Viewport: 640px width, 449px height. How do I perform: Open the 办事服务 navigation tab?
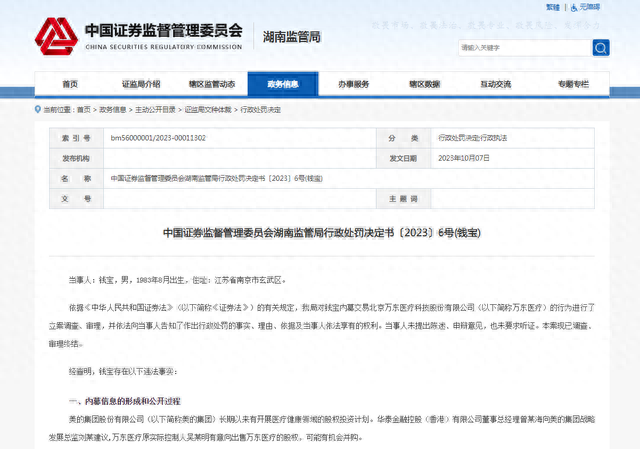tap(353, 84)
